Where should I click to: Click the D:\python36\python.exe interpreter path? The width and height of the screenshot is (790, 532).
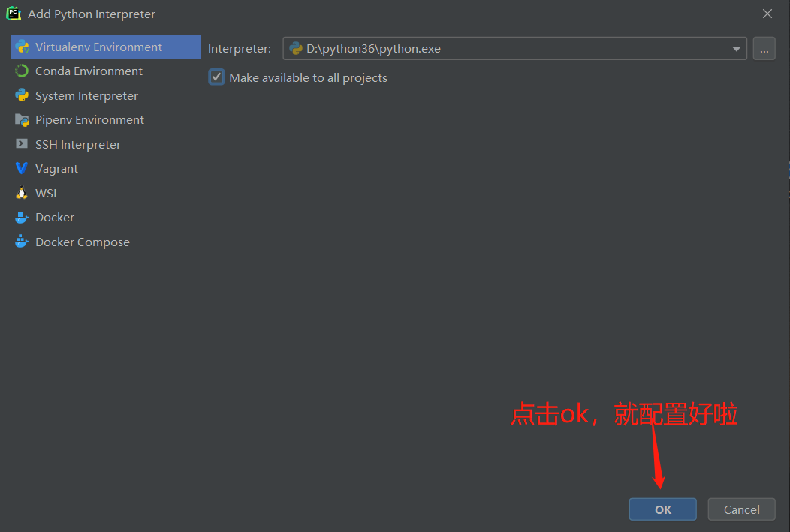pyautogui.click(x=373, y=48)
